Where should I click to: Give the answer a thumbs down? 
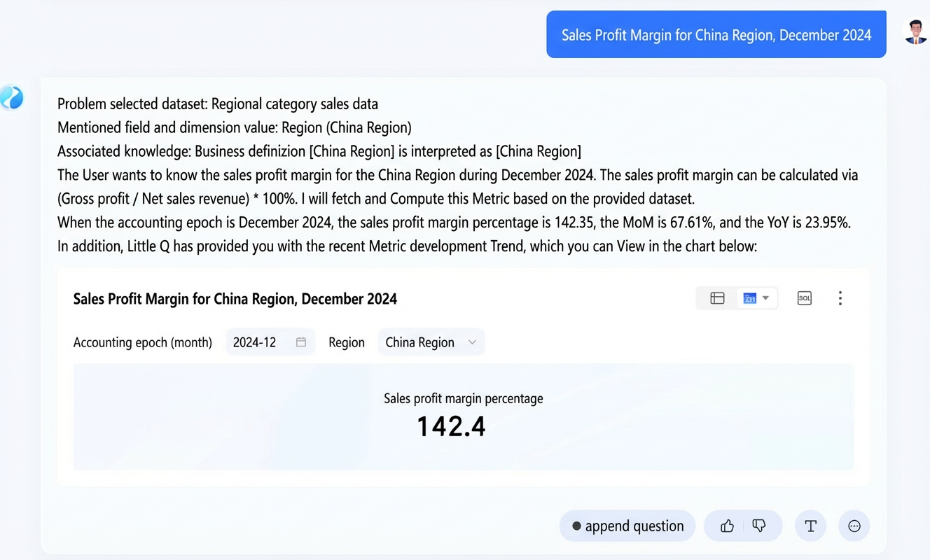(759, 526)
